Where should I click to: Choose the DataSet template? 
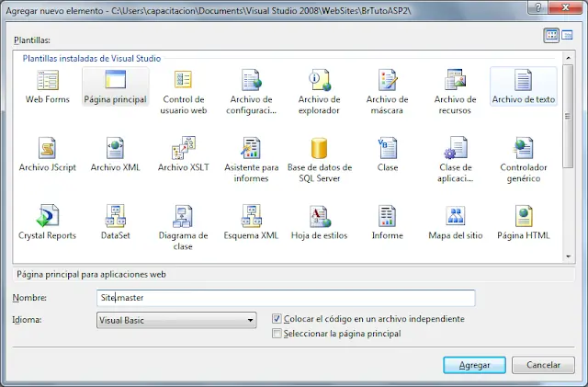tap(116, 222)
